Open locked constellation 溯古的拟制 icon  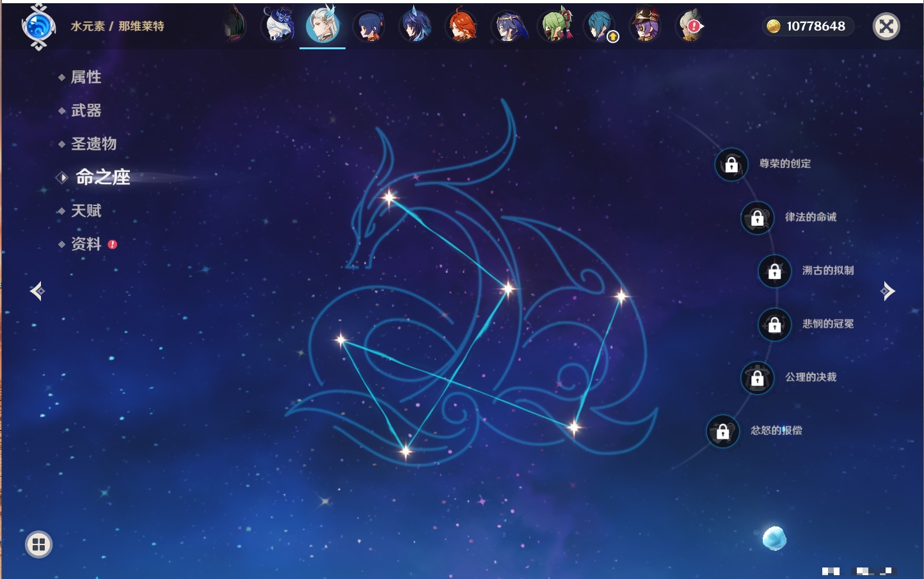[775, 271]
